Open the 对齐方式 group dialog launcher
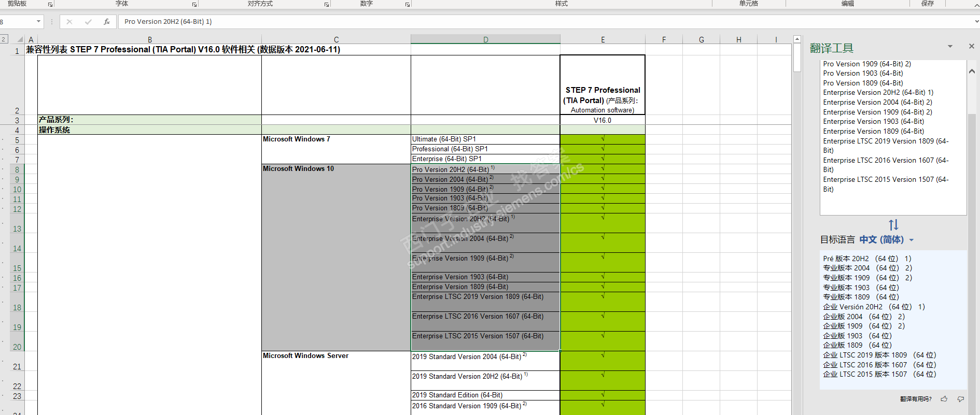Screen dimensions: 980x415 click(x=327, y=5)
